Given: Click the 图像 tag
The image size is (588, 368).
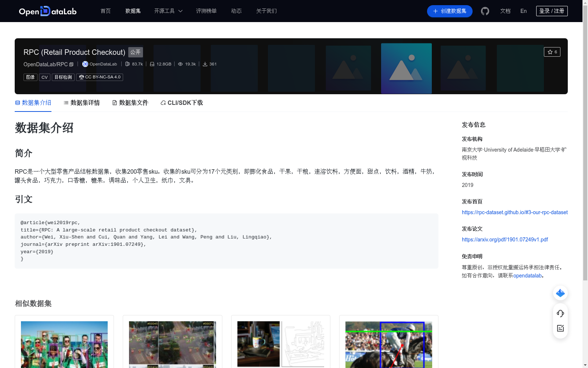Looking at the screenshot, I should pos(31,77).
